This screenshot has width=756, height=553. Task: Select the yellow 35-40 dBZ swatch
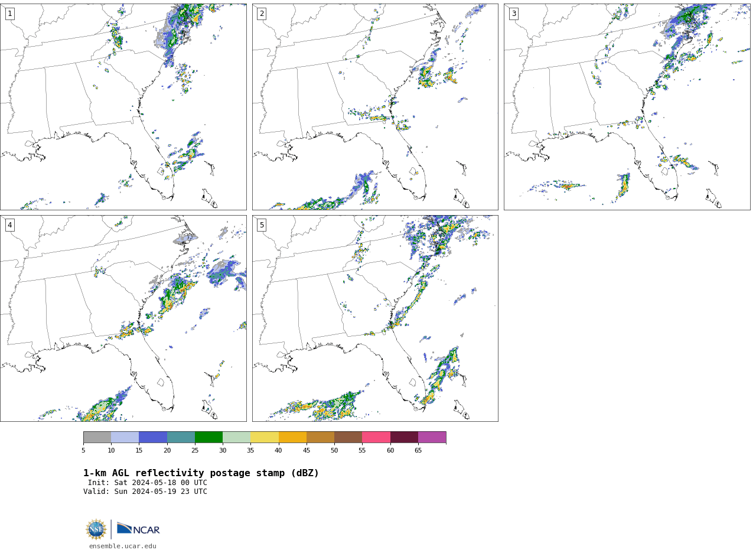(265, 437)
